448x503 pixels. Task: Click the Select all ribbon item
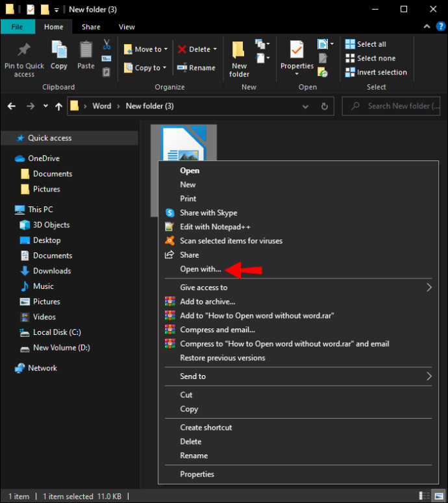click(366, 44)
